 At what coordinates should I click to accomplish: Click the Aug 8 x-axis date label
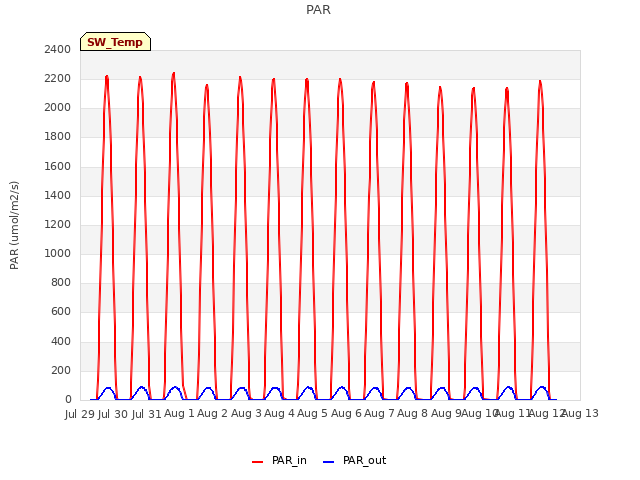pos(412,413)
